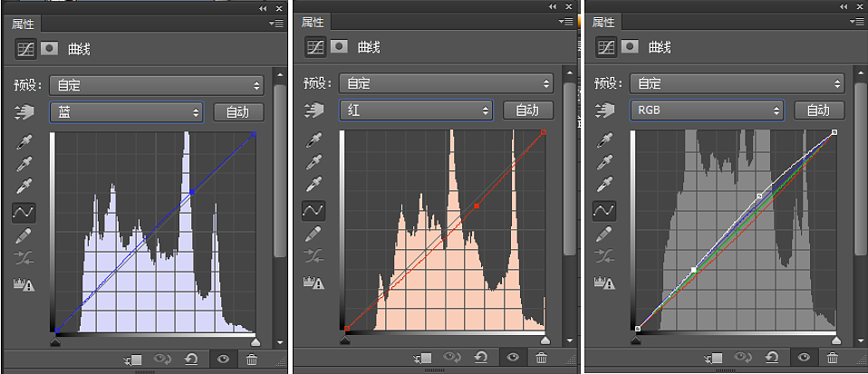
Task: Select the on-image adjustment hand tool in the Red panel
Action: (314, 110)
